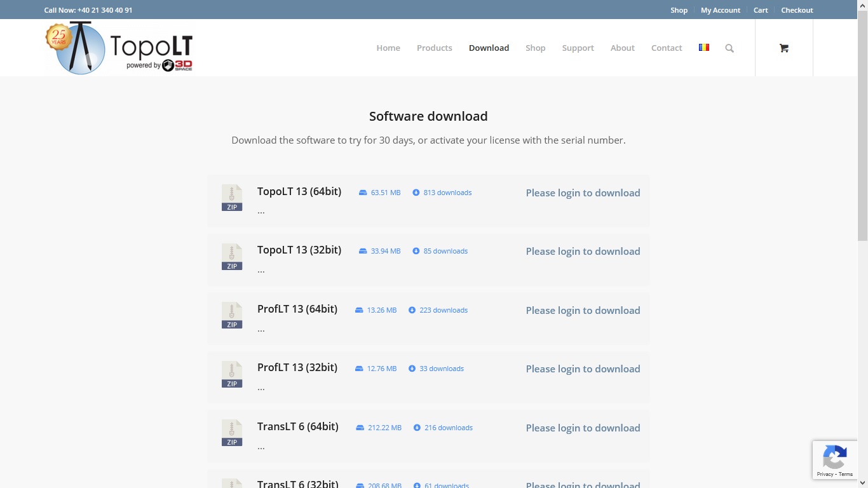Open the TopoLT 13 (32bit) title link
868x488 pixels.
click(299, 250)
